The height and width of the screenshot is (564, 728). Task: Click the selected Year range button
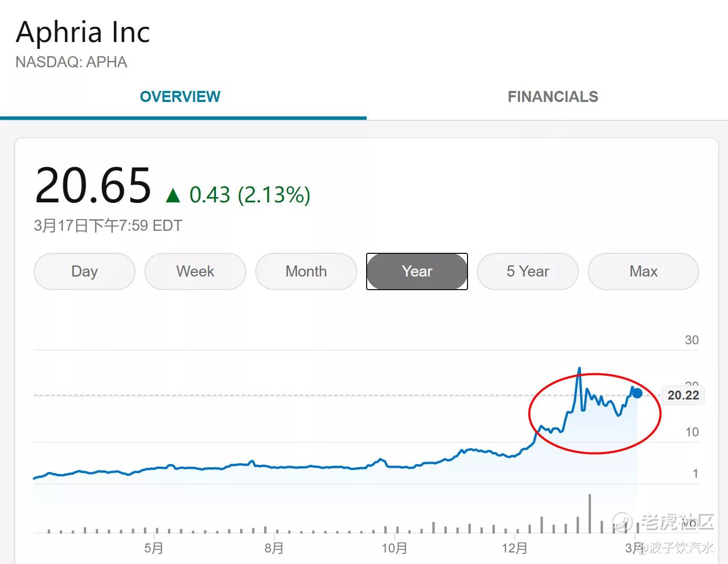click(417, 271)
